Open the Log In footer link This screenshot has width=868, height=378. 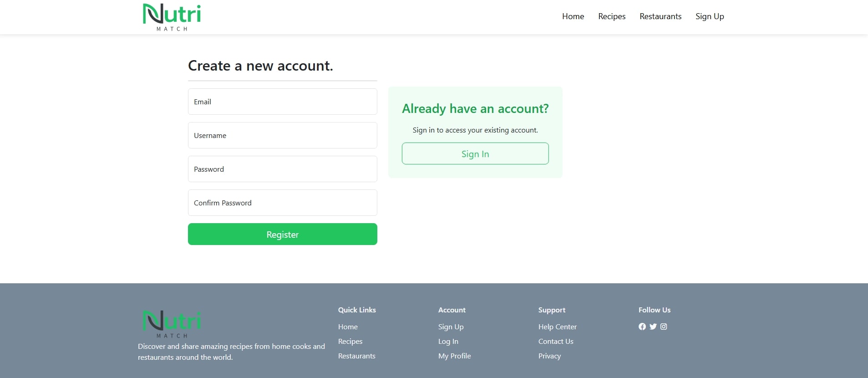(x=448, y=342)
